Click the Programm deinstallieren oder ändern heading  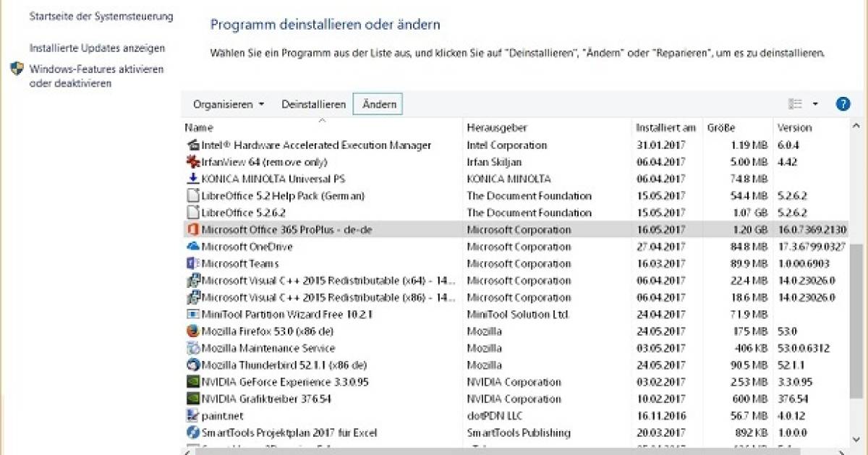[325, 25]
